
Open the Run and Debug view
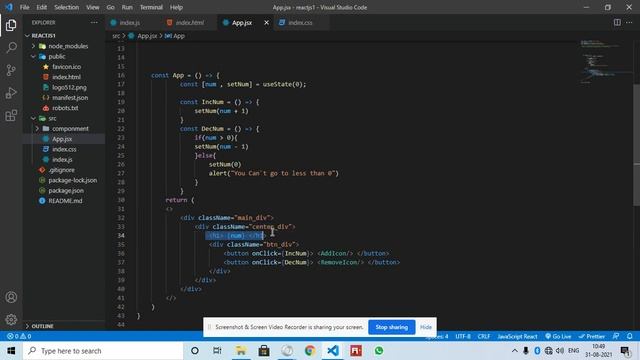click(11, 93)
